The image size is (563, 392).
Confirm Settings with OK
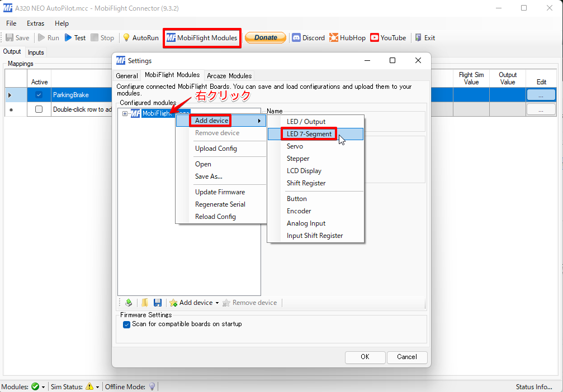365,357
